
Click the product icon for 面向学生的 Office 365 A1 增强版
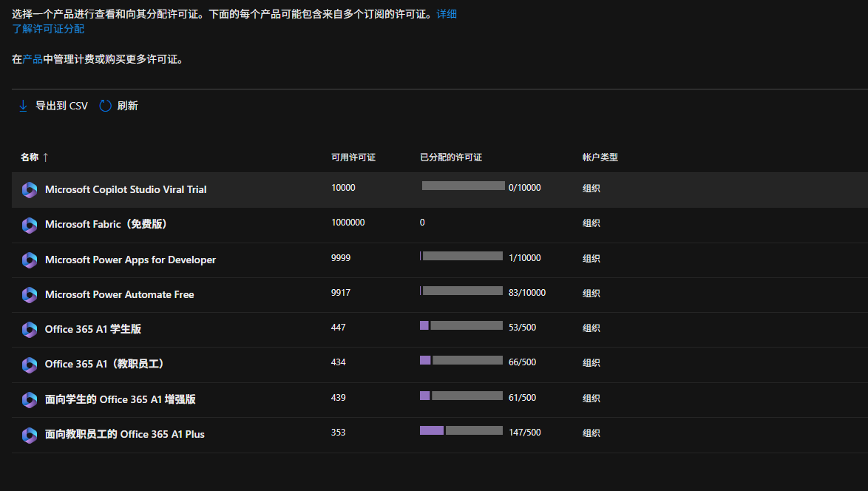(x=30, y=399)
